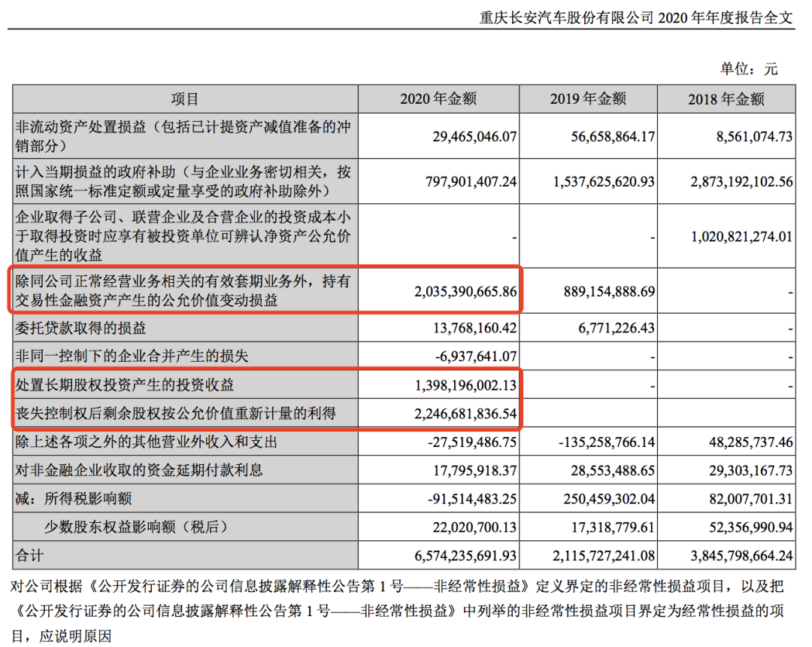This screenshot has width=812, height=647.
Task: Click value -6,937,641.07
Action: pyautogui.click(x=475, y=357)
